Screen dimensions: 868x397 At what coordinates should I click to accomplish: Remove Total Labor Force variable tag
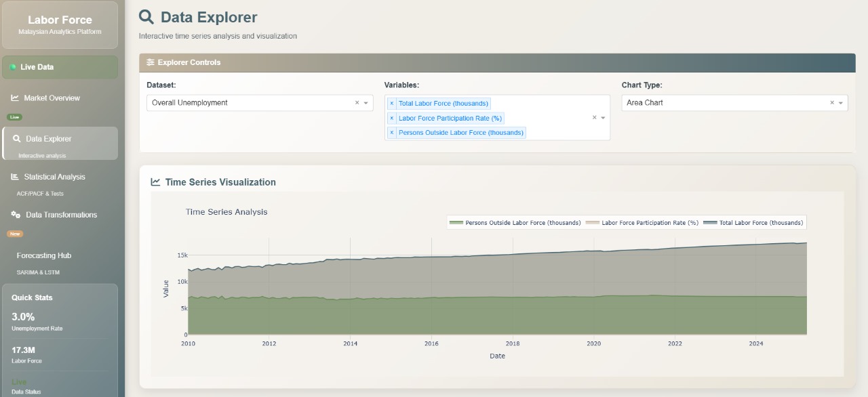pyautogui.click(x=392, y=104)
